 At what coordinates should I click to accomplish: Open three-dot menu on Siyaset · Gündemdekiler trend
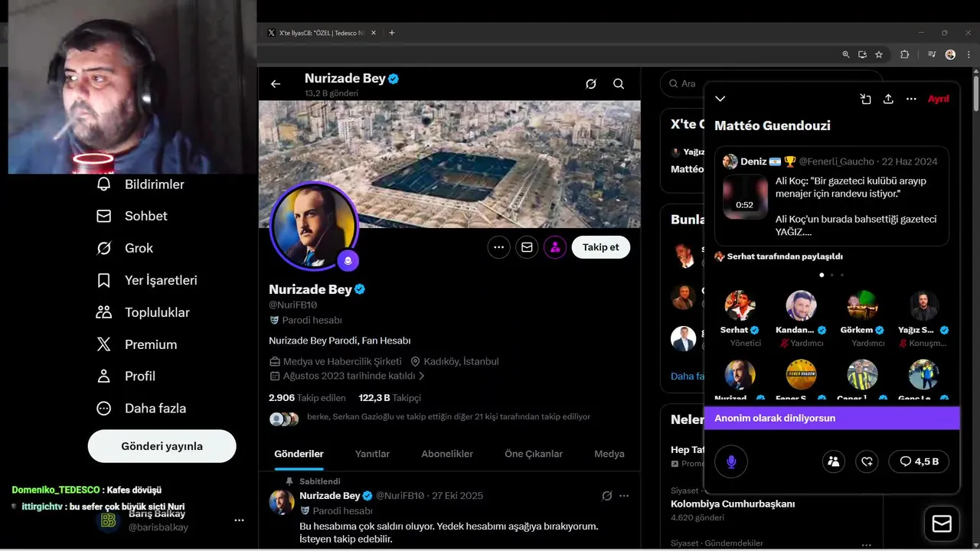point(866,545)
